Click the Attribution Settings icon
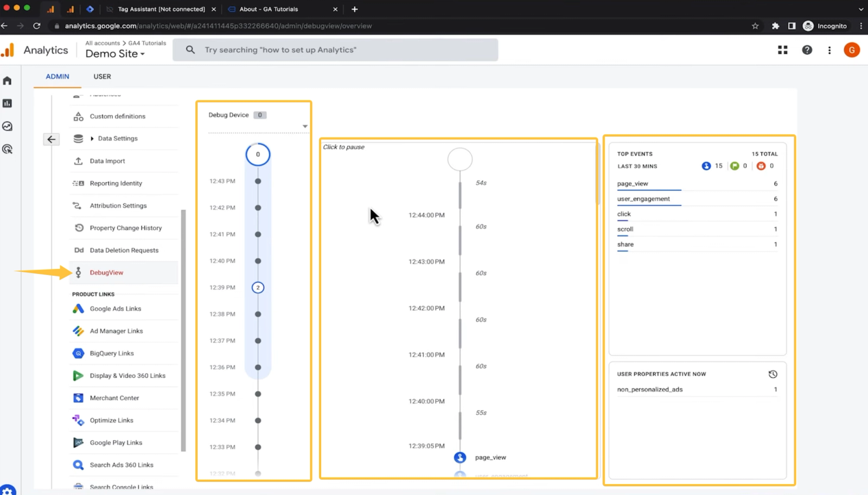The width and height of the screenshot is (868, 495). click(77, 205)
